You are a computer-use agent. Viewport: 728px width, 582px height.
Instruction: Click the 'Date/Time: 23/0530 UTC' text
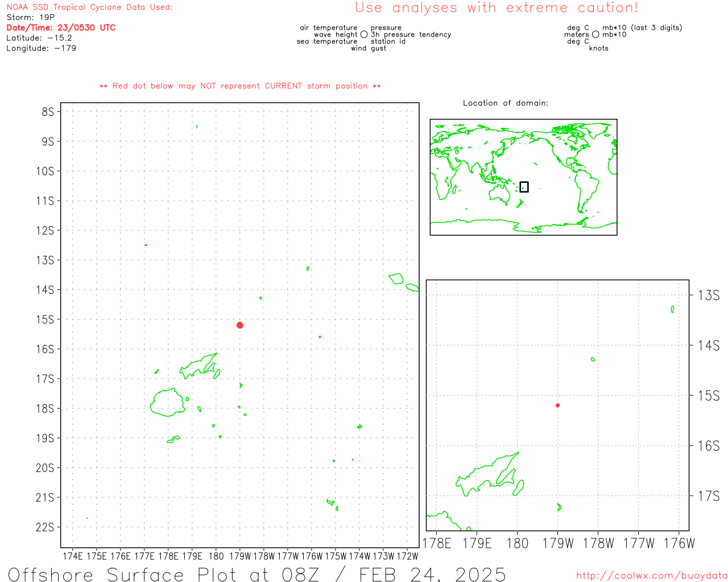pyautogui.click(x=61, y=28)
